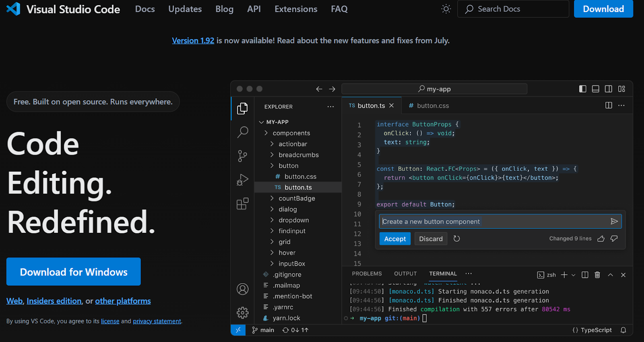Add a new terminal with plus icon
644x342 pixels.
click(564, 275)
